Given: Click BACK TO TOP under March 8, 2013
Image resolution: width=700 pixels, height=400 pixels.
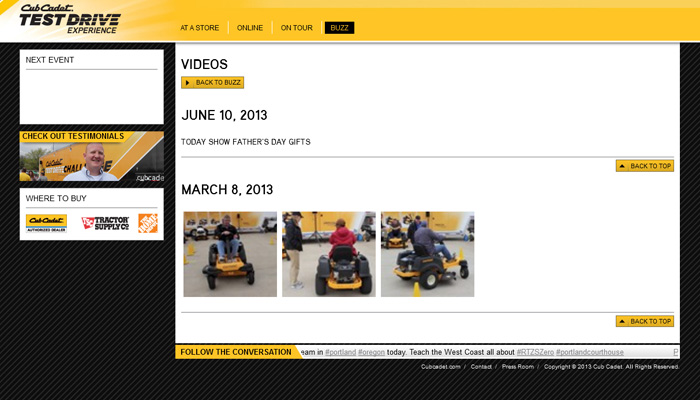Looking at the screenshot, I should click(x=645, y=321).
